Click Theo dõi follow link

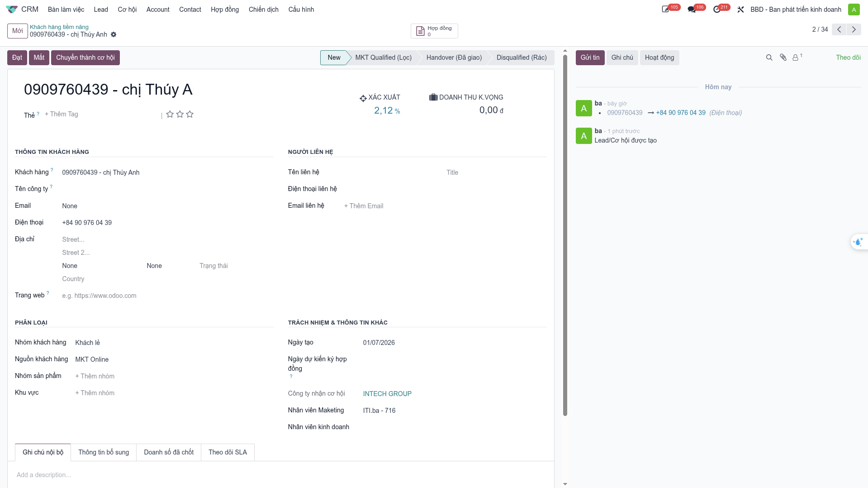(848, 57)
